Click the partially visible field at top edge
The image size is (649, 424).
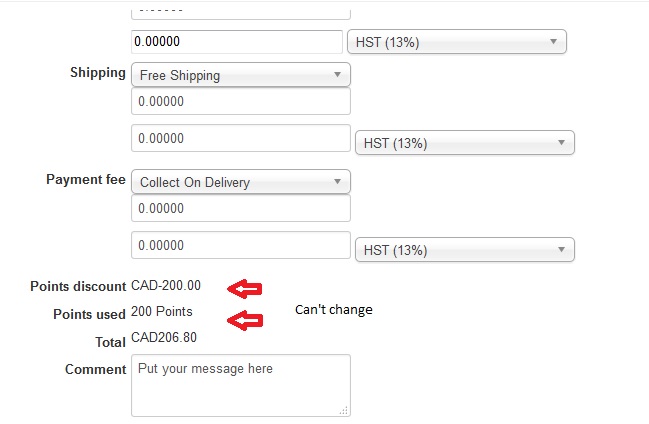tap(240, 11)
